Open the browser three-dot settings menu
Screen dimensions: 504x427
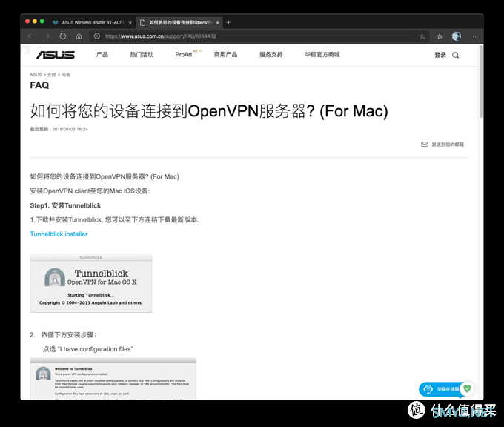pos(473,36)
